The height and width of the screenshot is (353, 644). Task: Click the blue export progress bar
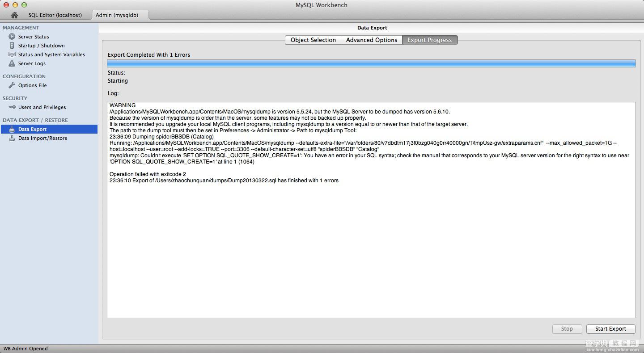(371, 63)
